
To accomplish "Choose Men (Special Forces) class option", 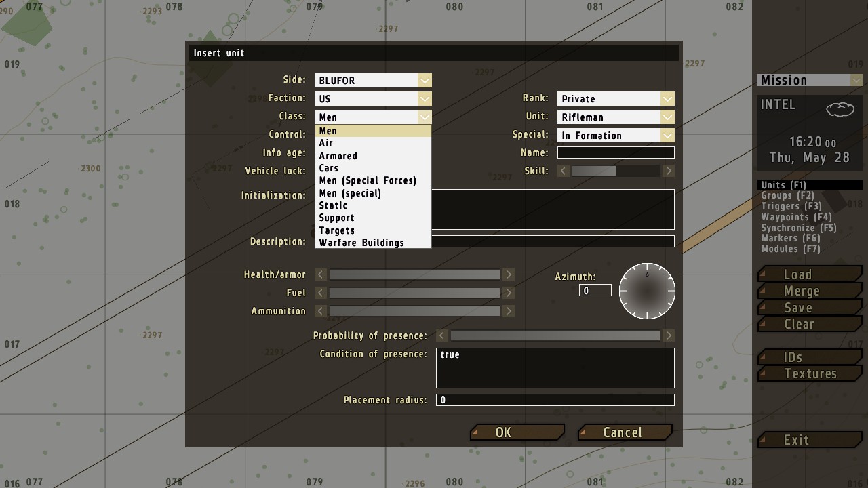I will [x=368, y=180].
